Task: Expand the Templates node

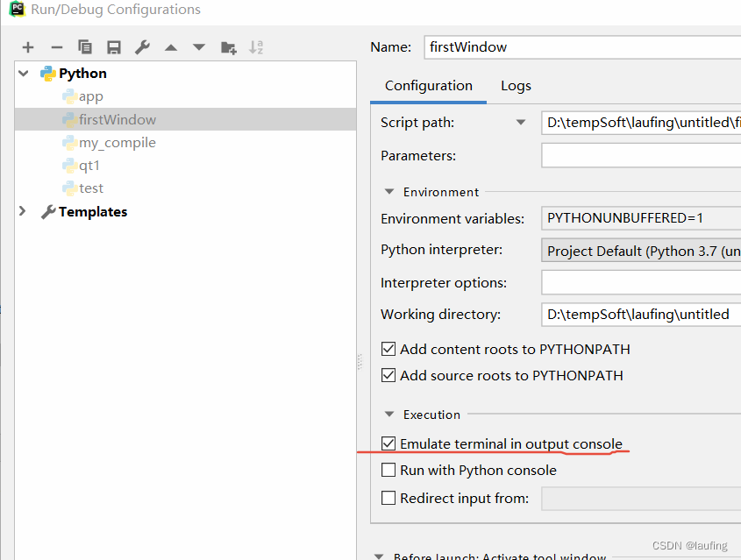Action: tap(22, 211)
